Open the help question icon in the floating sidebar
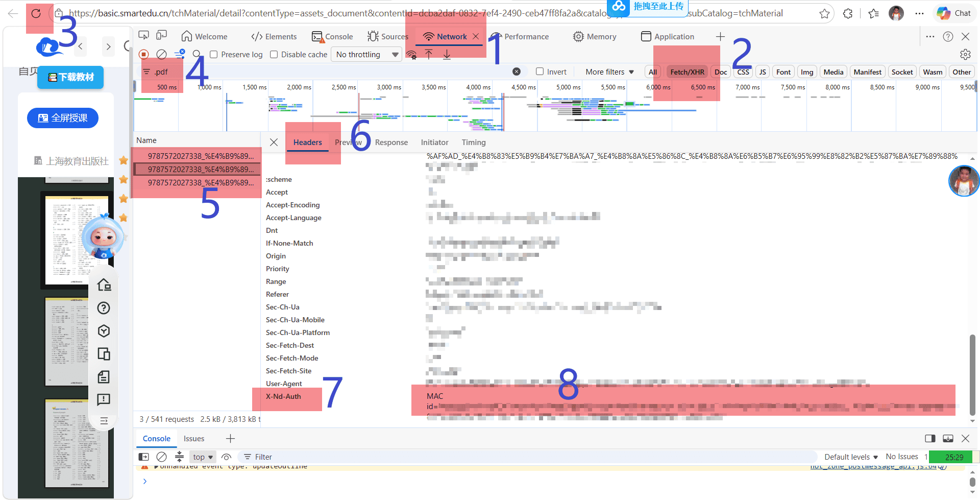980x500 pixels. click(104, 308)
